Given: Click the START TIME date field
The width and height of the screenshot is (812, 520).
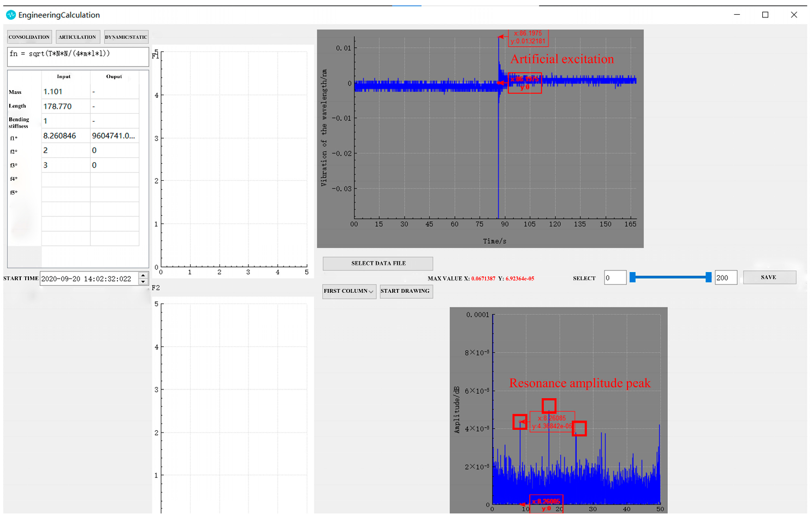Looking at the screenshot, I should coord(88,279).
